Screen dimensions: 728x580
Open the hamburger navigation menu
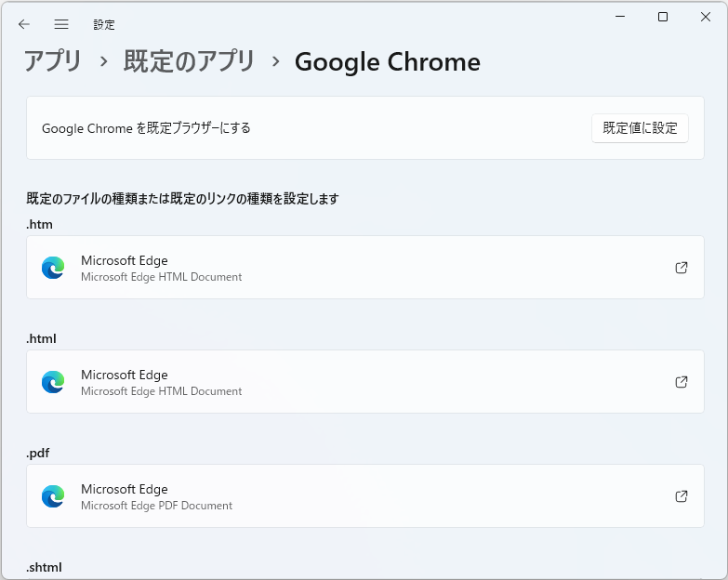[61, 24]
